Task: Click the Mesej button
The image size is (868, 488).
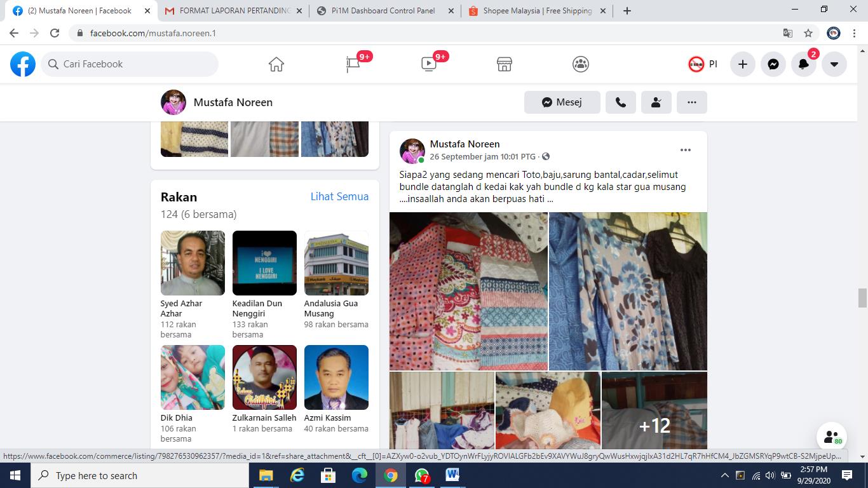Action: point(562,102)
